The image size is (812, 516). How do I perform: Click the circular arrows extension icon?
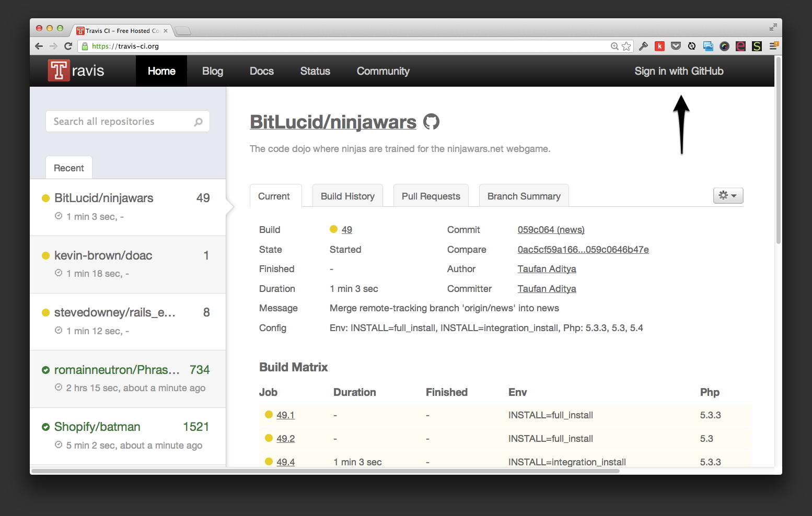692,46
